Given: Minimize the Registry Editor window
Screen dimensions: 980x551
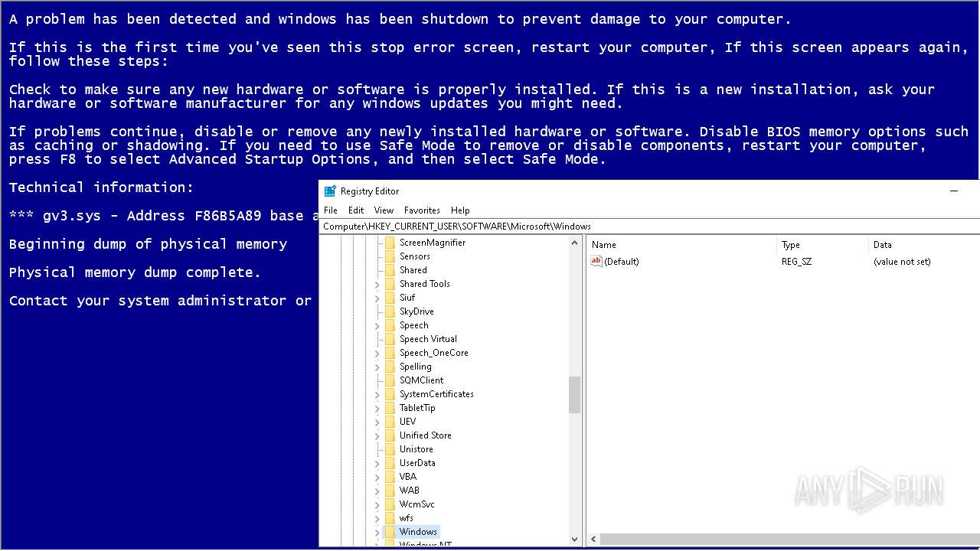Looking at the screenshot, I should click(954, 191).
